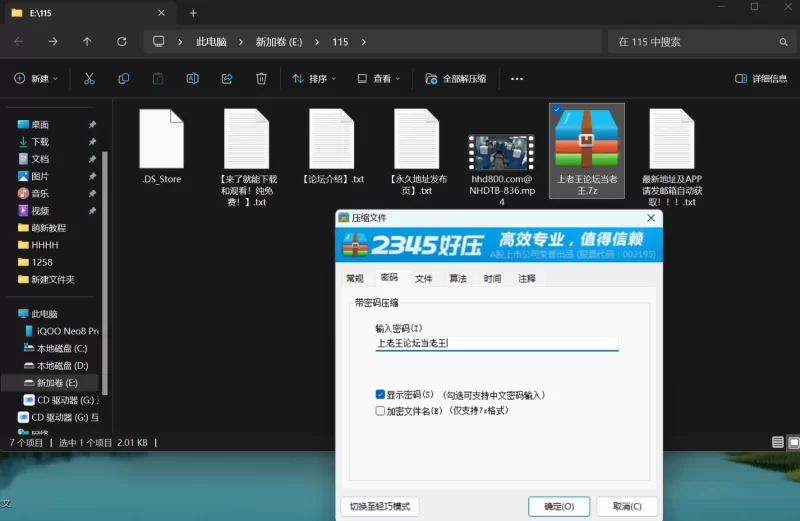Open 下载 in the sidebar
Image resolution: width=800 pixels, height=521 pixels.
pos(40,142)
